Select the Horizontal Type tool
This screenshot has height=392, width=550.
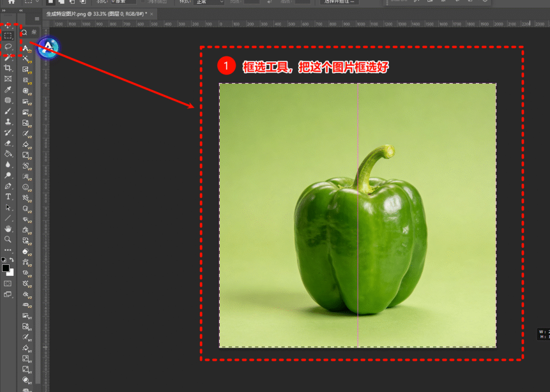click(8, 197)
